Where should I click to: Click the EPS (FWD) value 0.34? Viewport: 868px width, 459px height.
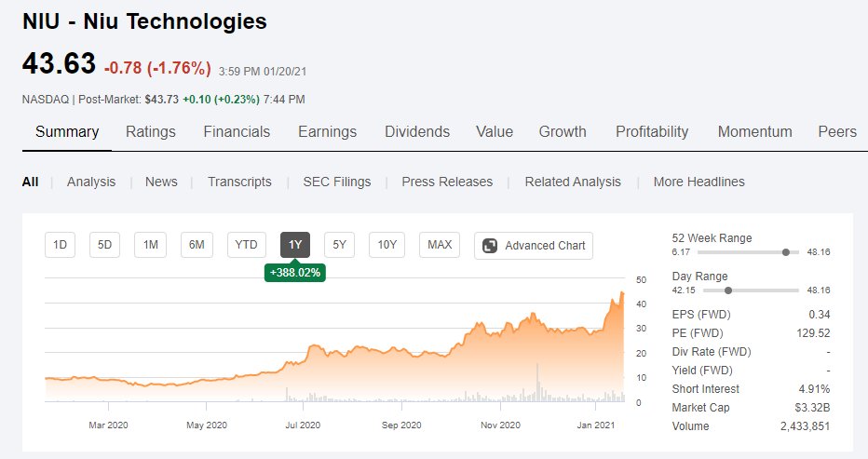click(819, 315)
